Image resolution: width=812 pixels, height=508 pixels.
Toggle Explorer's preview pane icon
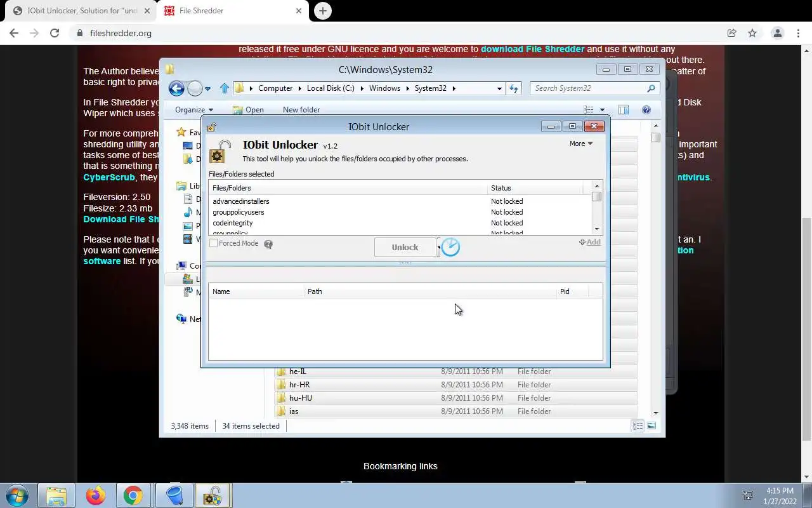(x=624, y=110)
